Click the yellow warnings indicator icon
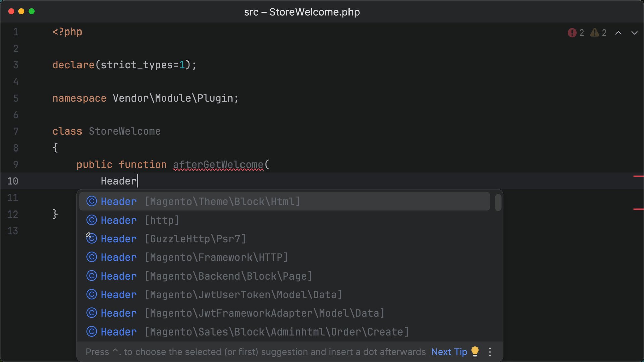Screen dimensions: 644x362 coord(595,33)
